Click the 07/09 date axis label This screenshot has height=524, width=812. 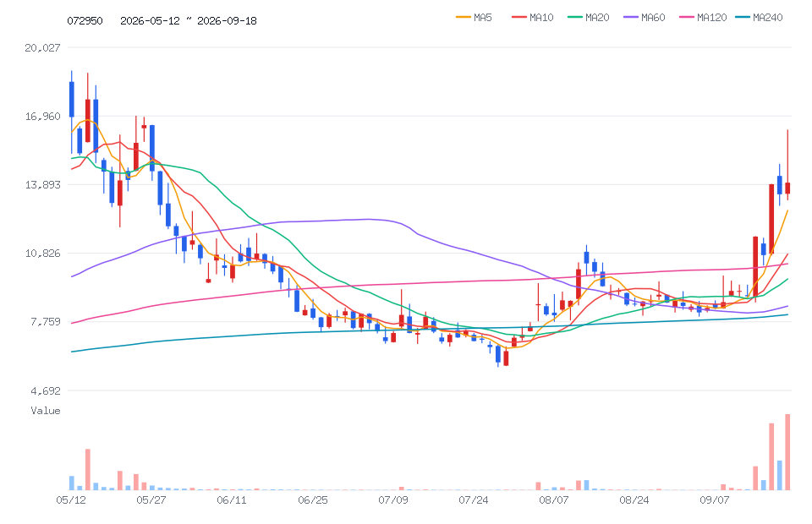393,500
